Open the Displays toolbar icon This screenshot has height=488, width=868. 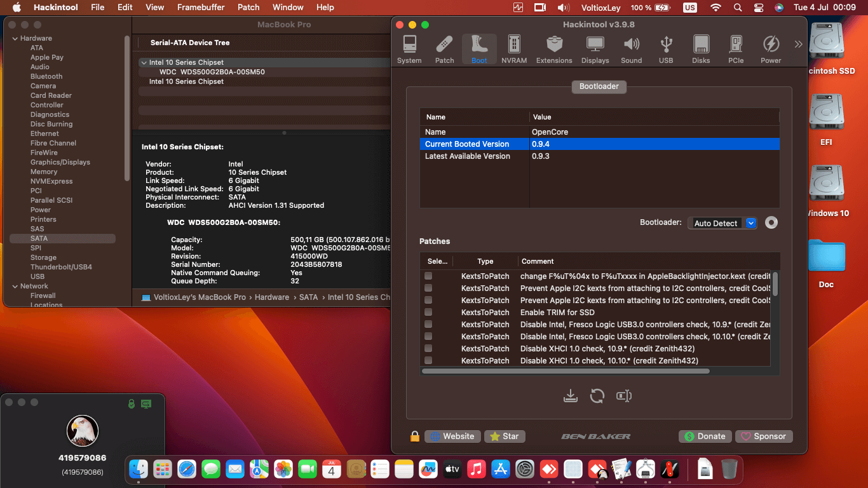tap(595, 50)
